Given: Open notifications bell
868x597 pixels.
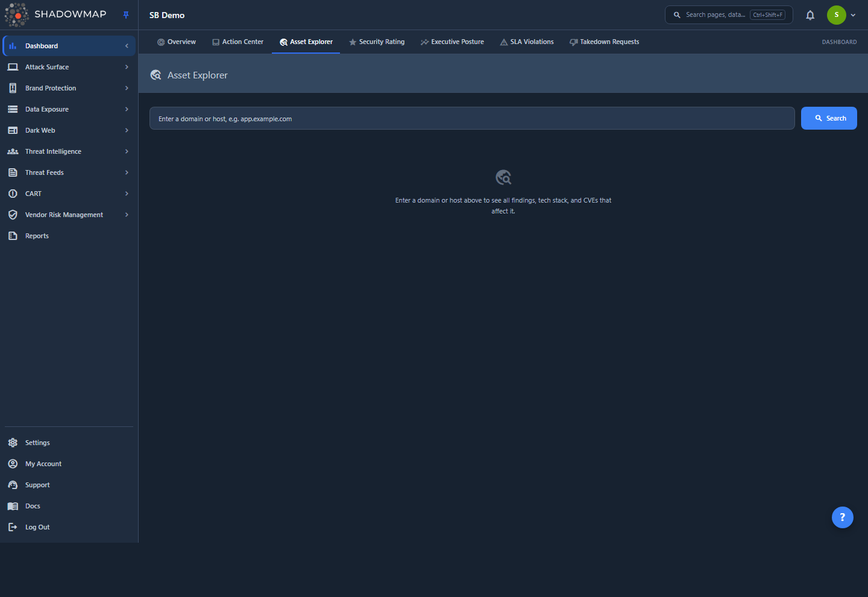Looking at the screenshot, I should click(x=810, y=15).
